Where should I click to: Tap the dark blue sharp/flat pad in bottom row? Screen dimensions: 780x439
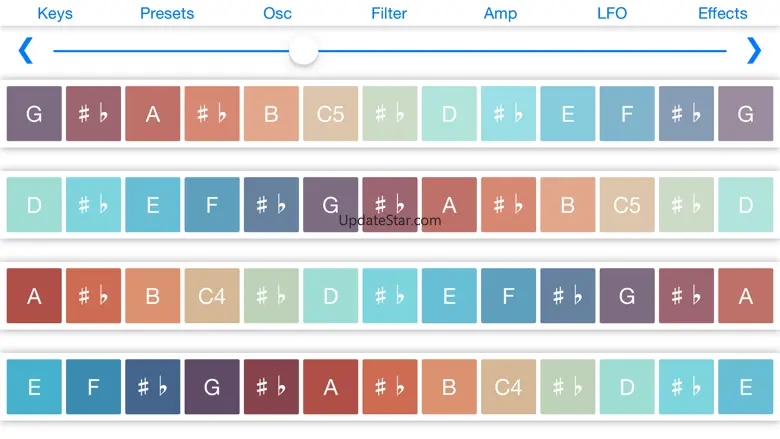pos(153,387)
